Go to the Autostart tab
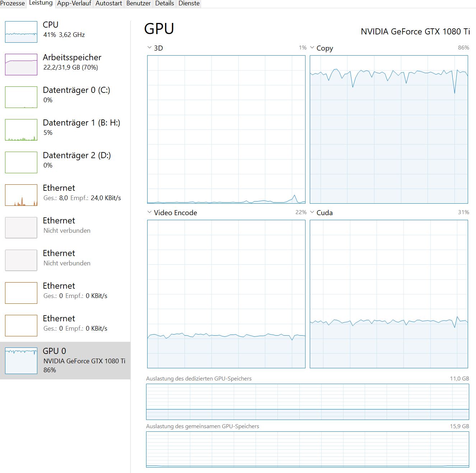The image size is (476, 473). point(109,4)
